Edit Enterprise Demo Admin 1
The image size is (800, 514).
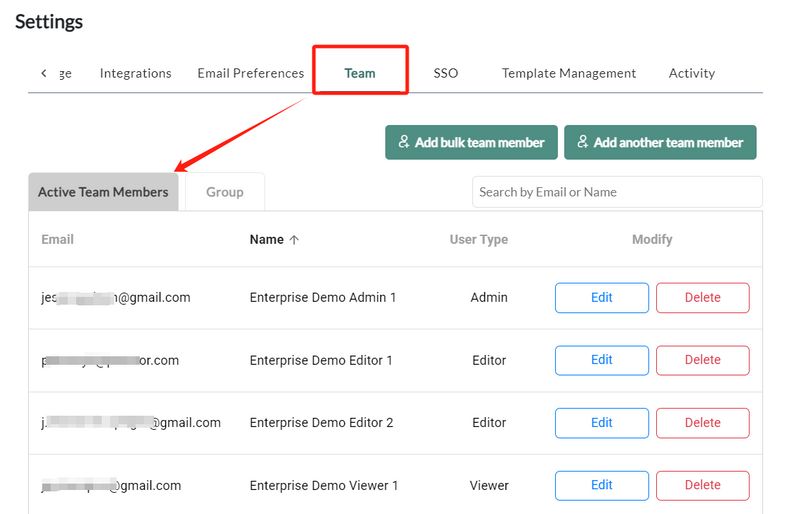(x=602, y=298)
